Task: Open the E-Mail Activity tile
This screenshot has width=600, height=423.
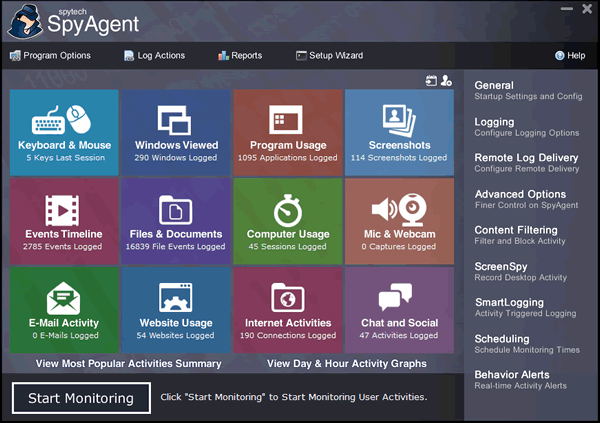Action: 64,310
